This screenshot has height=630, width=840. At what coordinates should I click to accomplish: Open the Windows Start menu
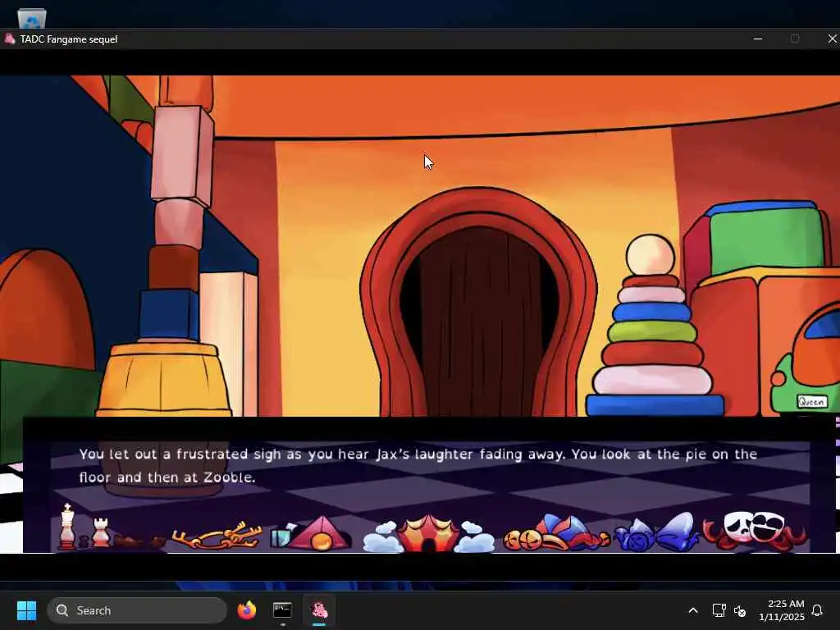(26, 610)
